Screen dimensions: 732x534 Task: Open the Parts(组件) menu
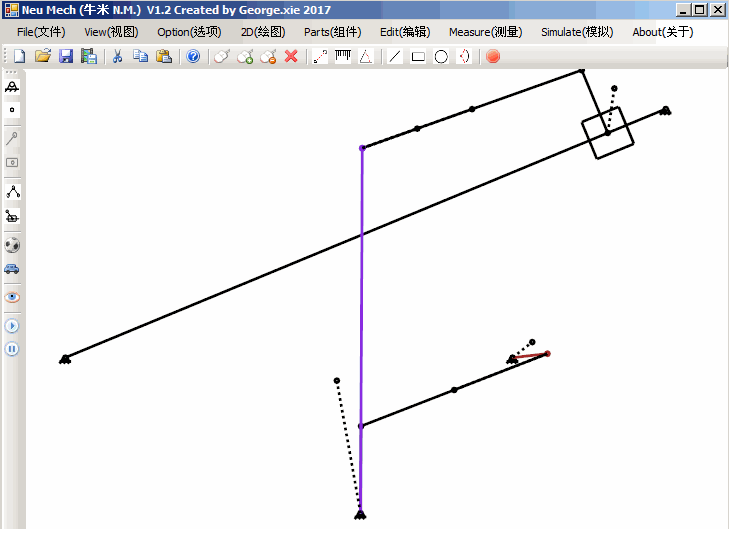(x=332, y=32)
